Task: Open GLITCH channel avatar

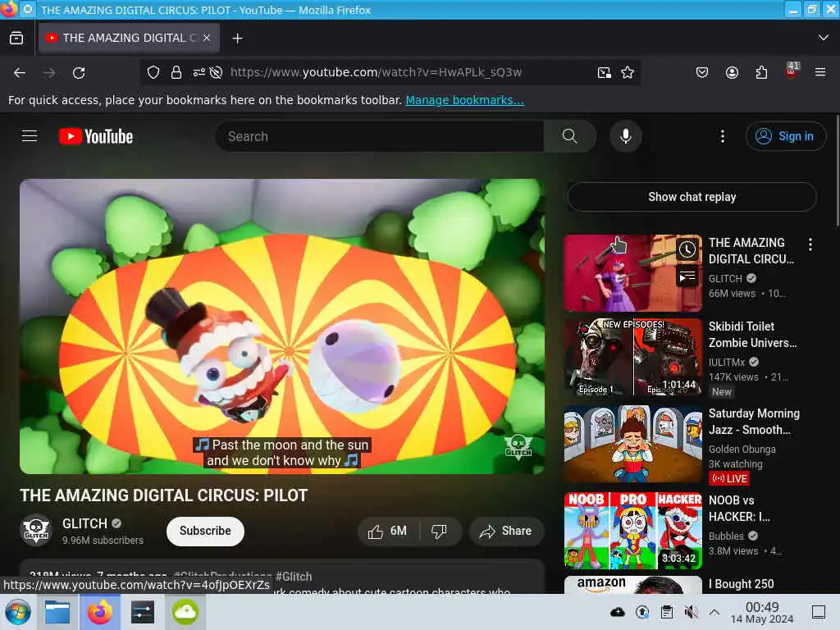Action: coord(36,531)
